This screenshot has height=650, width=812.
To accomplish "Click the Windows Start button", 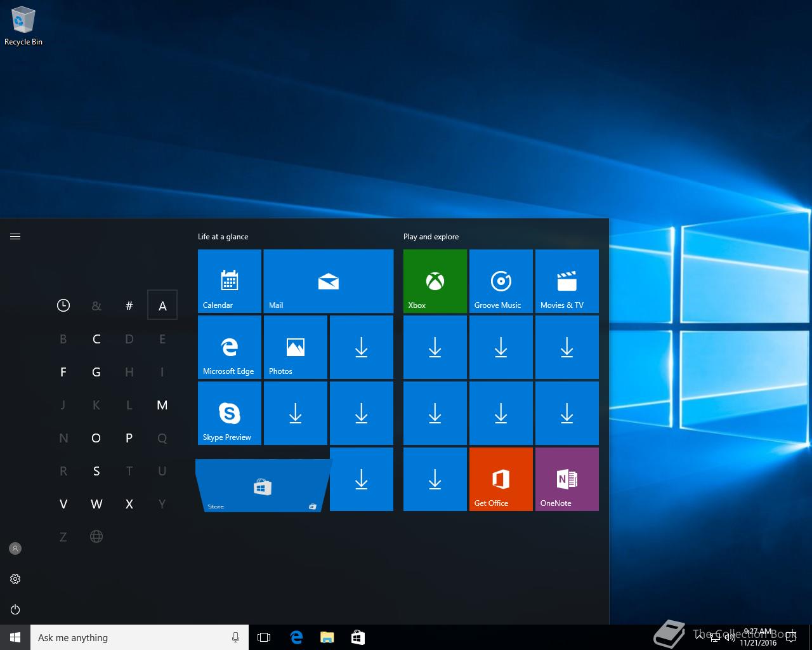I will (15, 637).
